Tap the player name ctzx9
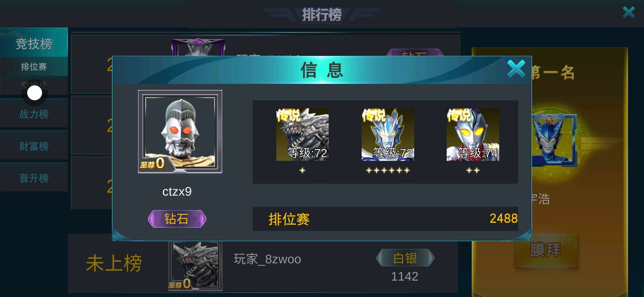This screenshot has width=644, height=297. click(177, 192)
